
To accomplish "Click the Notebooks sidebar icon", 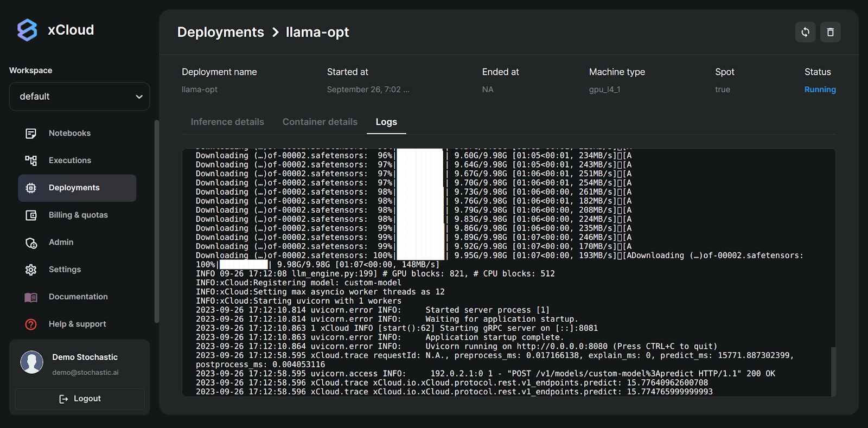I will point(31,133).
